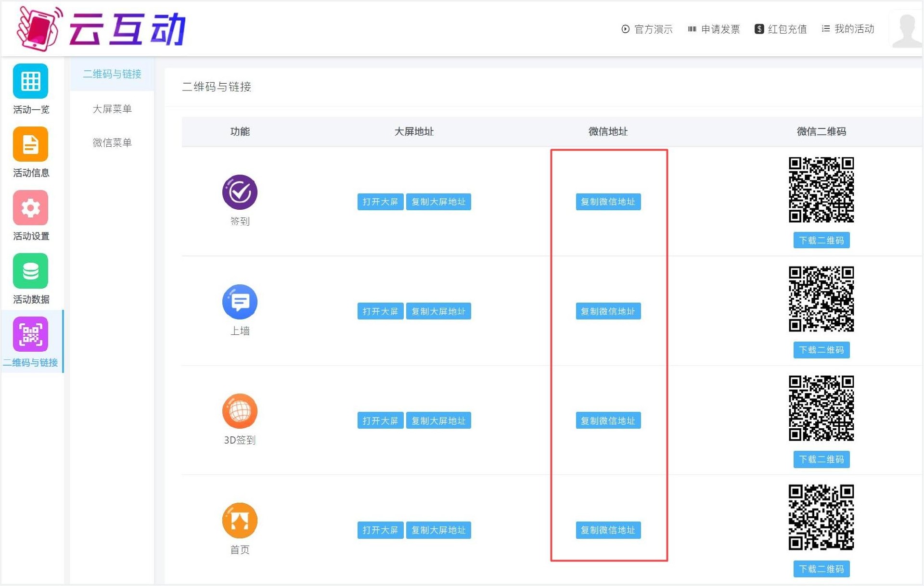Click 打开大屏 in the 首页 row
Image resolution: width=924 pixels, height=586 pixels.
tap(380, 530)
